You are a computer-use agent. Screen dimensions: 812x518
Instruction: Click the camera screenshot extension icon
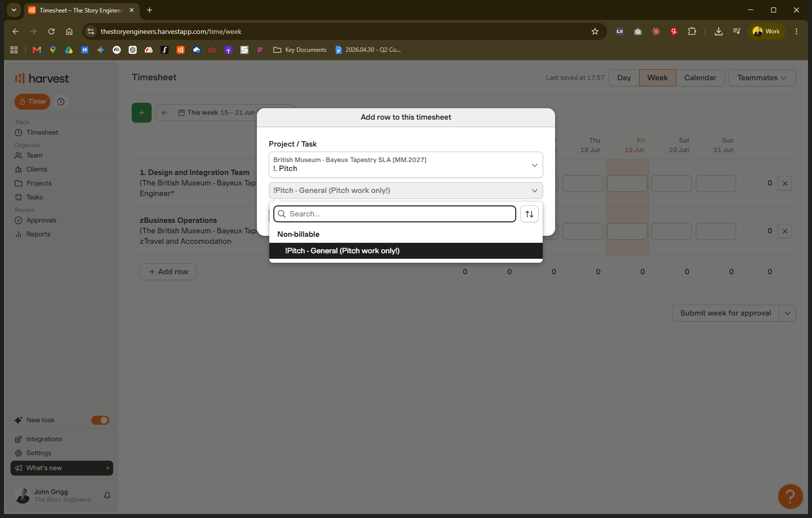[x=638, y=31]
